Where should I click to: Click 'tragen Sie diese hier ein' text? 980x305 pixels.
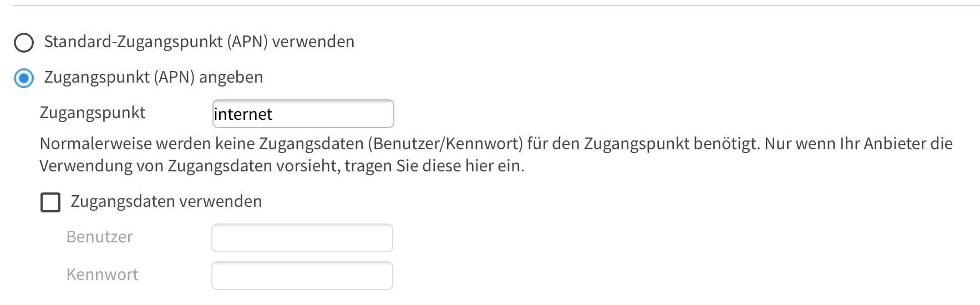434,166
